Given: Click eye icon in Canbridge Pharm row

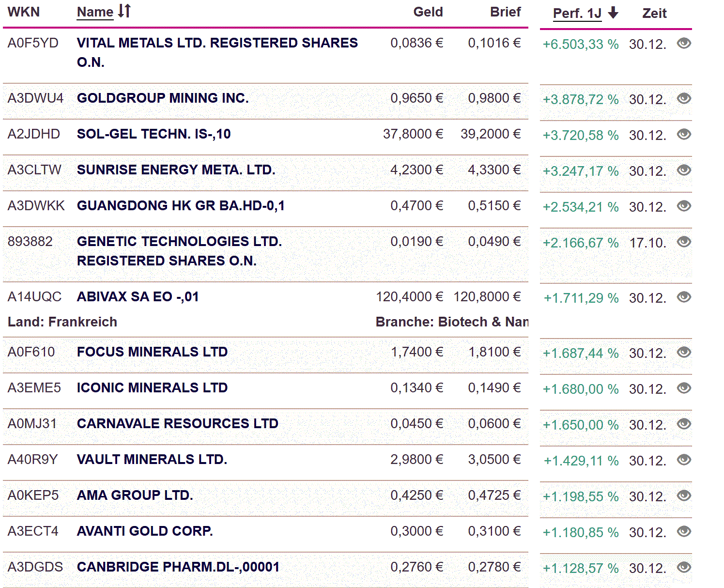Looking at the screenshot, I should (684, 568).
